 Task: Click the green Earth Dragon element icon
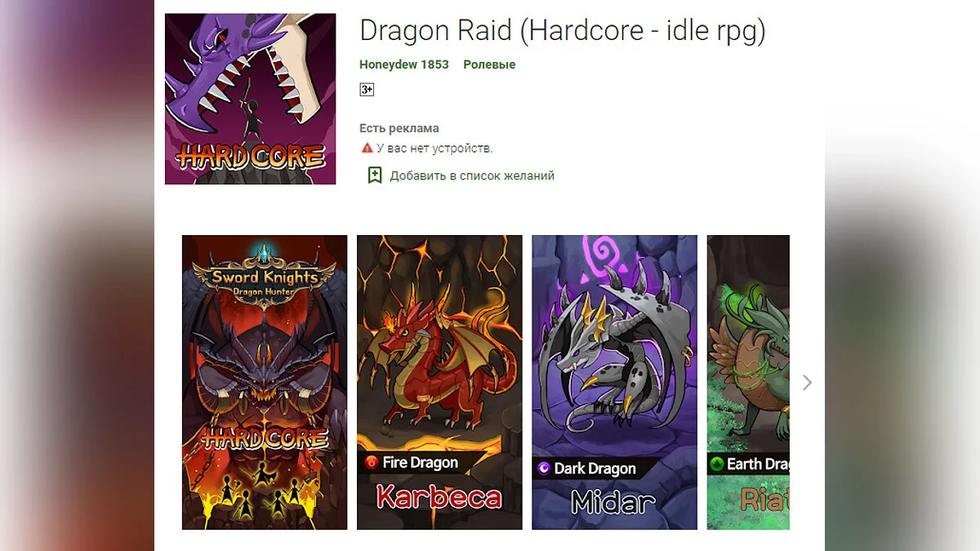pyautogui.click(x=717, y=464)
